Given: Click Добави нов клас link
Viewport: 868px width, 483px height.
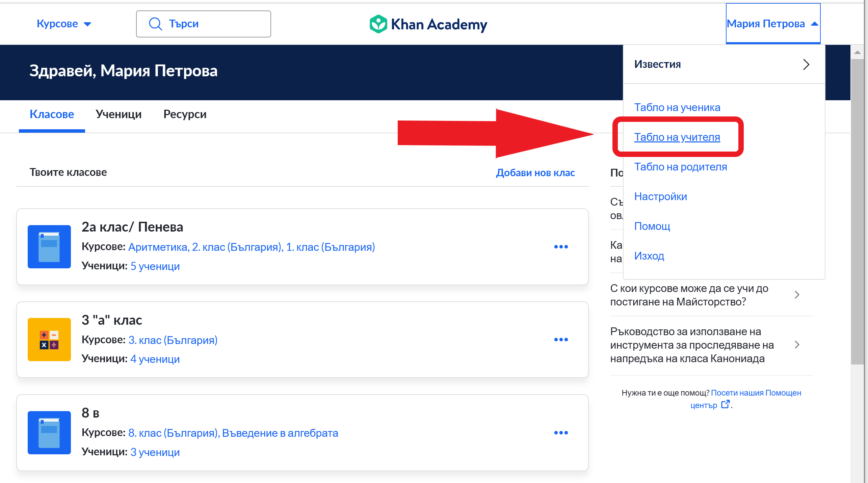Looking at the screenshot, I should pyautogui.click(x=535, y=172).
